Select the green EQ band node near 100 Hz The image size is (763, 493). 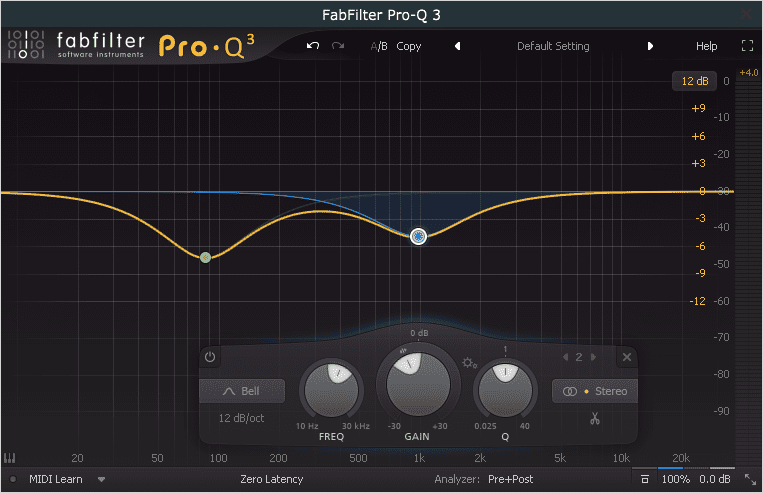pyautogui.click(x=205, y=257)
